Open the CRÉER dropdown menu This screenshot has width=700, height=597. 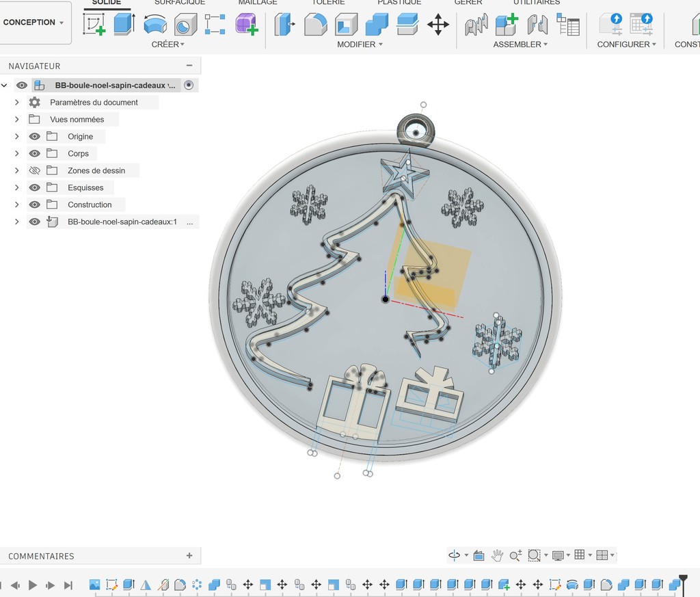pyautogui.click(x=168, y=44)
